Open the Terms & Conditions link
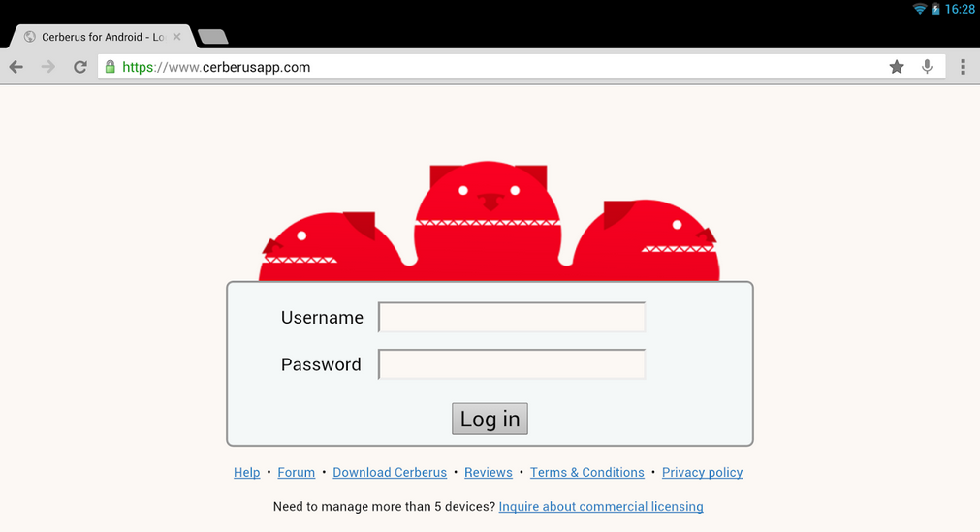 586,473
